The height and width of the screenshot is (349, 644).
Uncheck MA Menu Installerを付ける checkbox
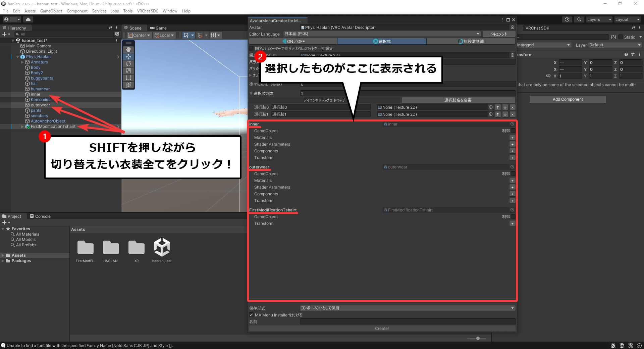click(x=251, y=315)
